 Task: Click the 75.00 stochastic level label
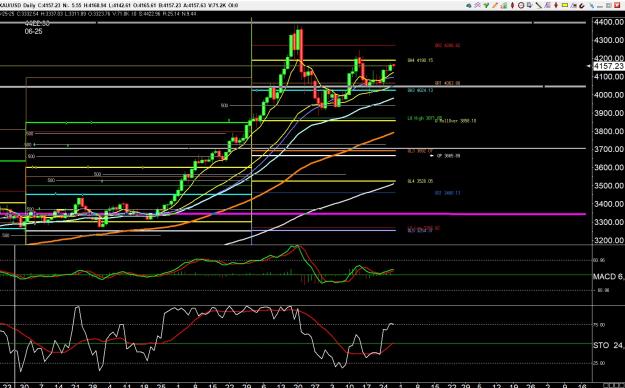point(599,325)
